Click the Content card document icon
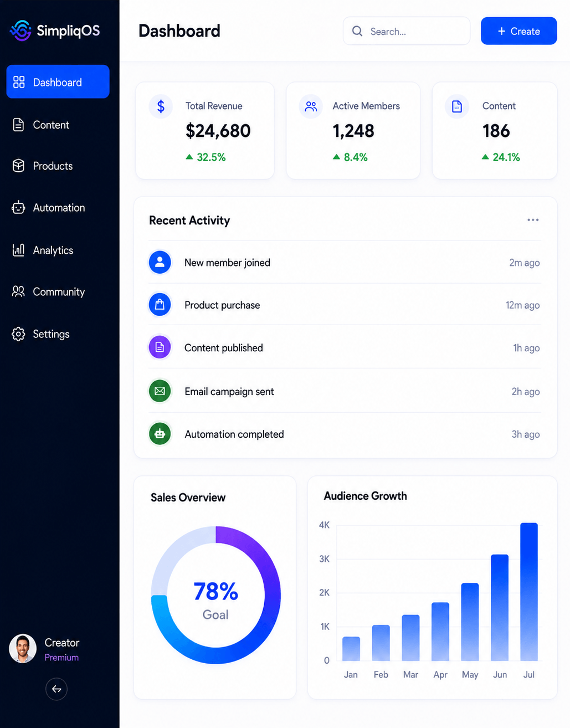Viewport: 570px width, 728px height. pos(457,106)
